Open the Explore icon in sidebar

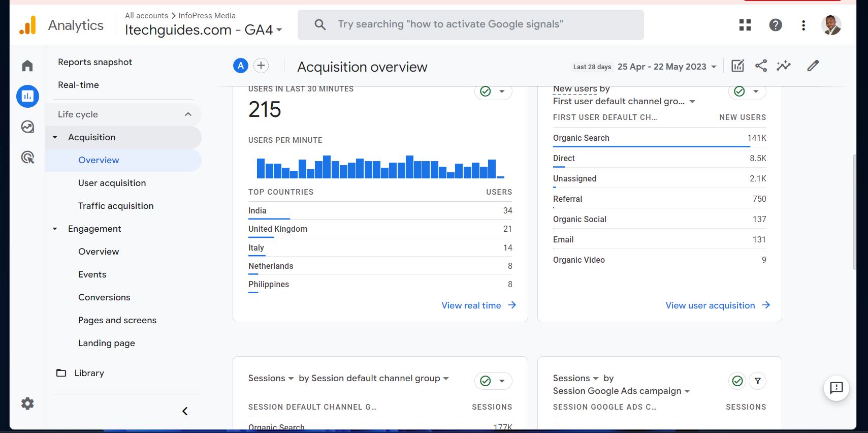tap(27, 127)
